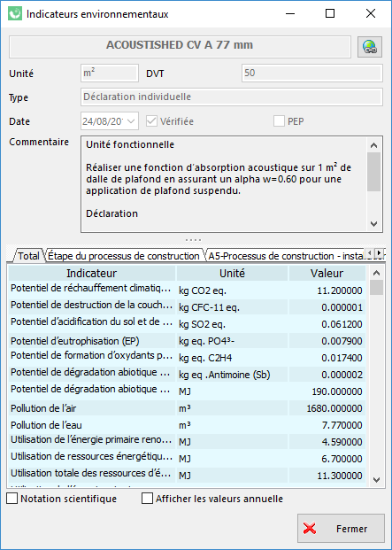Viewport: 392px width, 550px height.
Task: Select Utilisation de ressources énergétiques row
Action: (x=187, y=458)
